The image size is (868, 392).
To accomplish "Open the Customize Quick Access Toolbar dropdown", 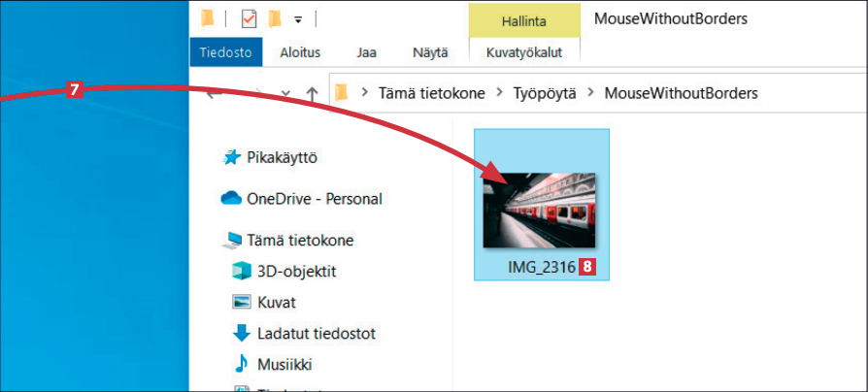I will [x=298, y=19].
